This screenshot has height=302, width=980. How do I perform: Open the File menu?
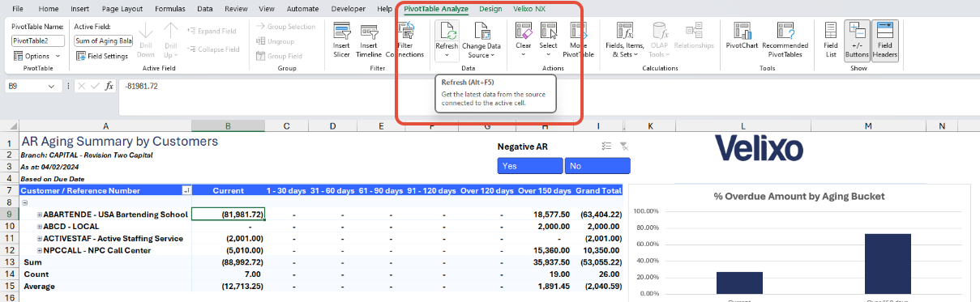(17, 8)
